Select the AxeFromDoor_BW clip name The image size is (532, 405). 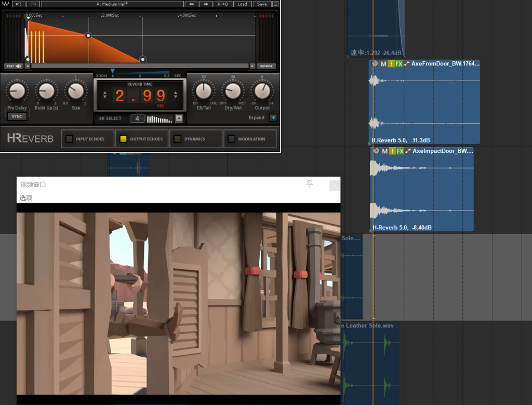tap(445, 63)
